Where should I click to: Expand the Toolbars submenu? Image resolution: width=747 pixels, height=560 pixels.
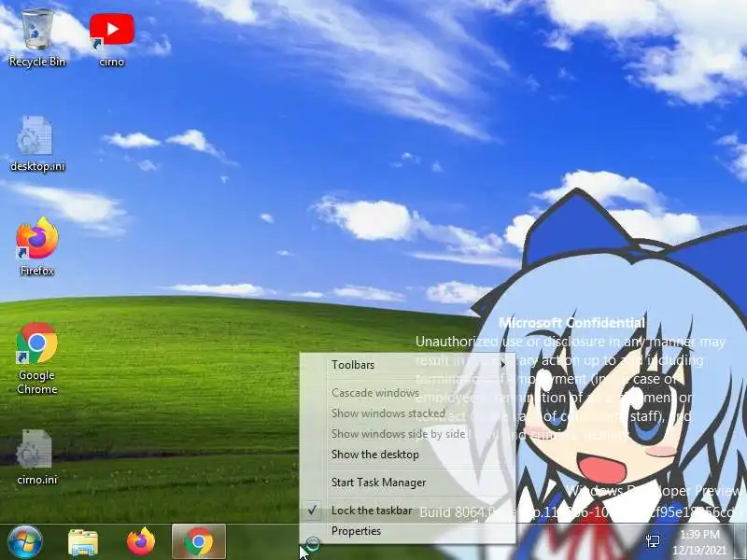tap(408, 365)
